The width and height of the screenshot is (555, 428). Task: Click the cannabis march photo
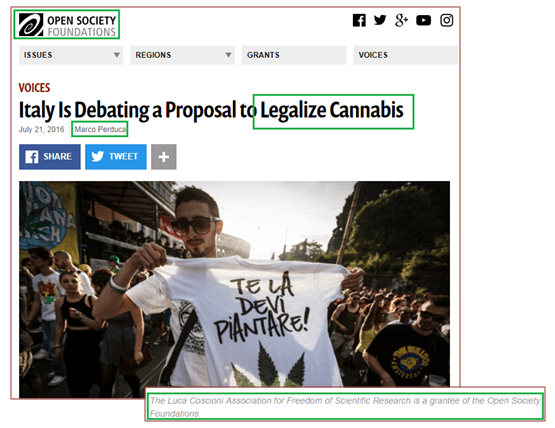[x=234, y=289]
